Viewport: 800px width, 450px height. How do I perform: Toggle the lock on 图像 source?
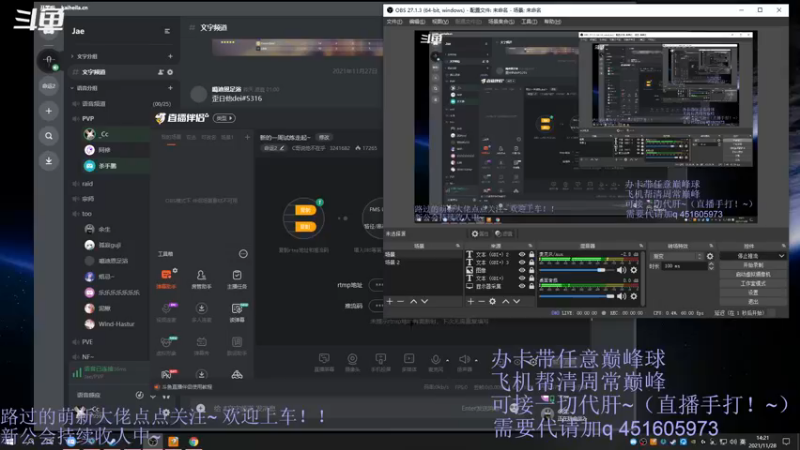coord(532,270)
